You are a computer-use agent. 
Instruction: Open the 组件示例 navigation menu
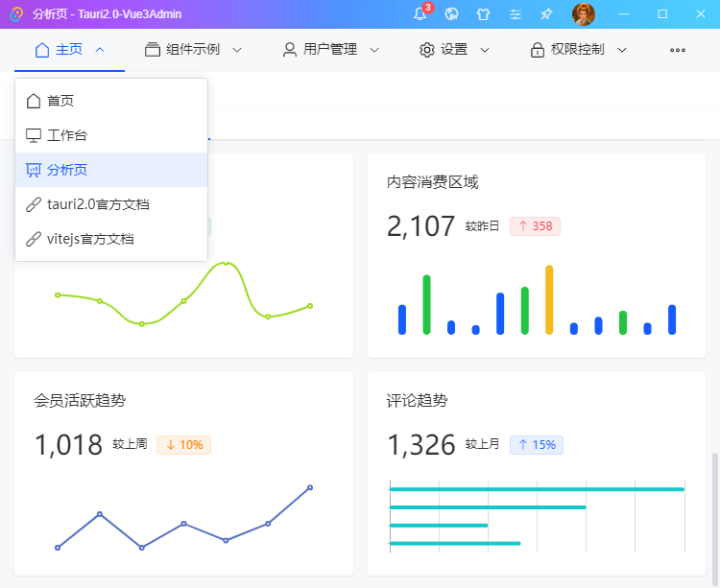click(x=193, y=50)
